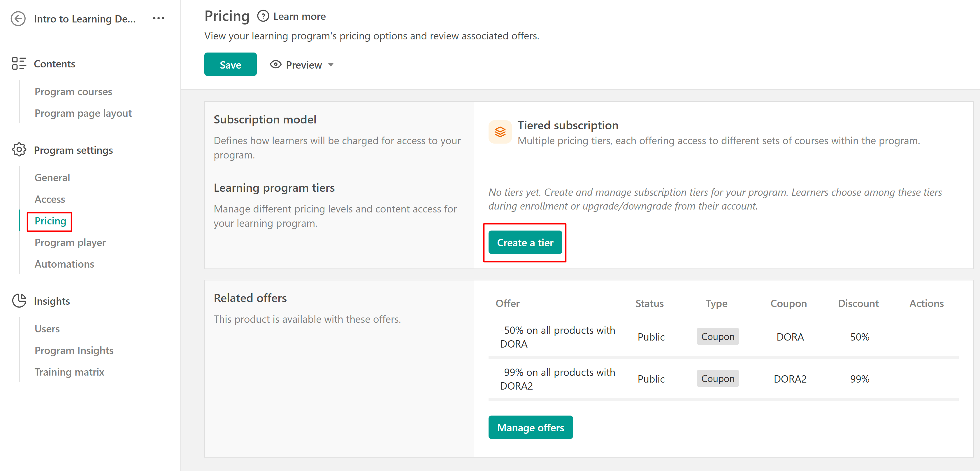
Task: Open the three-dots program options menu
Action: point(158,18)
